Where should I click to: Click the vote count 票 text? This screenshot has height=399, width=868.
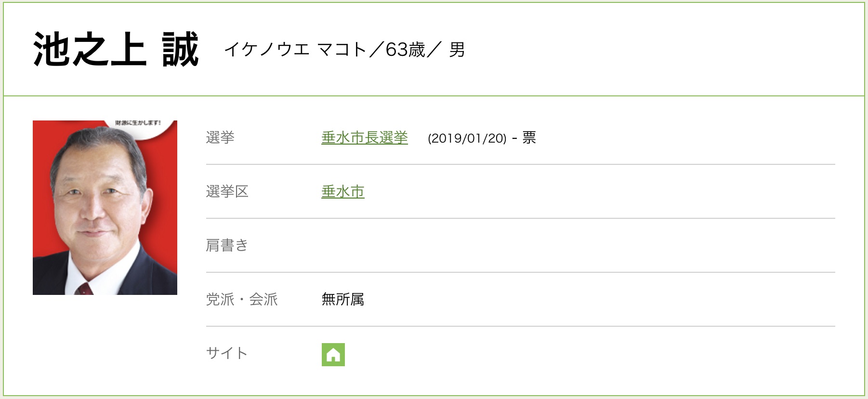[x=529, y=138]
